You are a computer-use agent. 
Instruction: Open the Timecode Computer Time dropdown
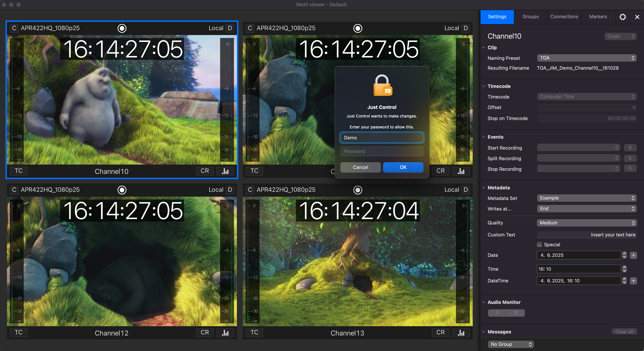click(586, 97)
